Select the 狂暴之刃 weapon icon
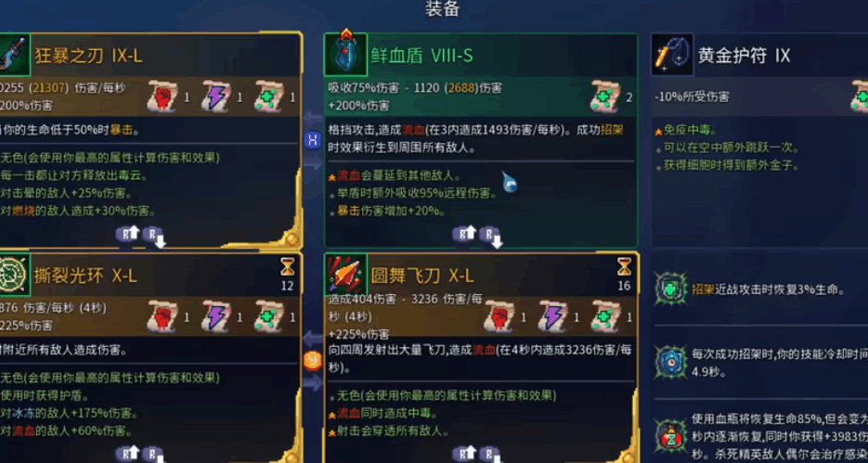This screenshot has height=463, width=868. tap(15, 55)
